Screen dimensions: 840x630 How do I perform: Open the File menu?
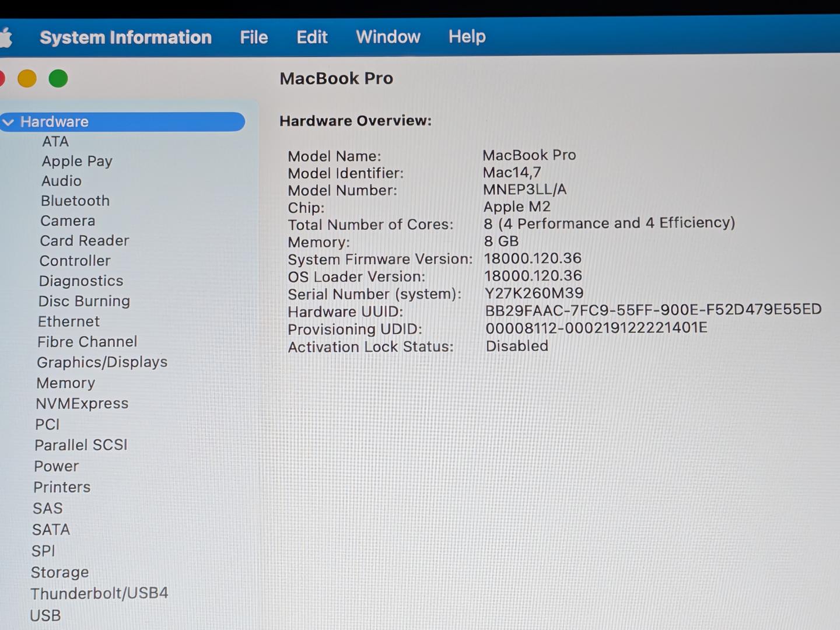(x=254, y=37)
